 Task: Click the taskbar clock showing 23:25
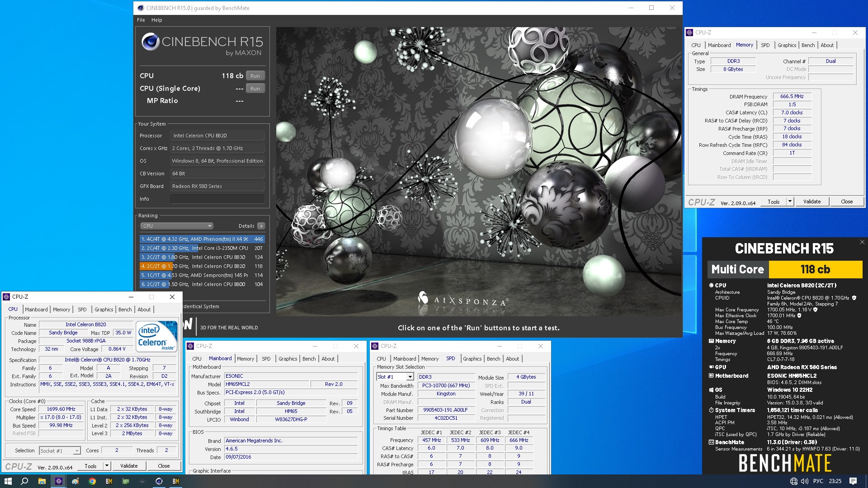tap(835, 481)
